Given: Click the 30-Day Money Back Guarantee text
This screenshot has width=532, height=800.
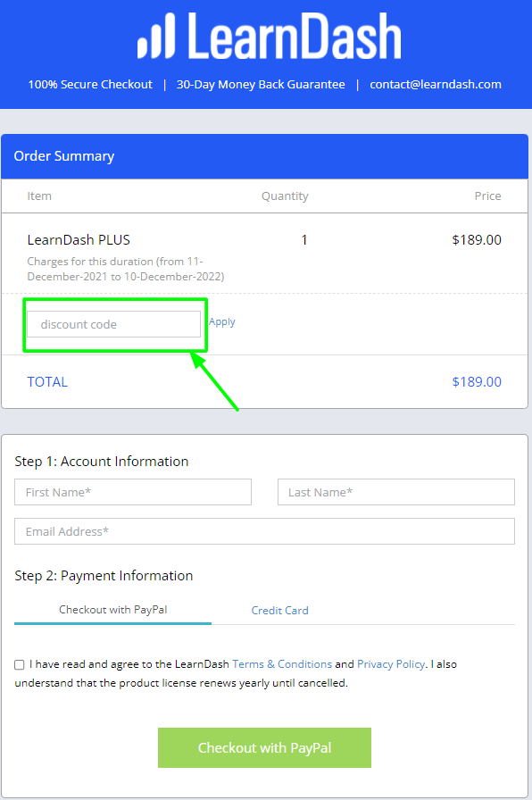Looking at the screenshot, I should [x=261, y=84].
